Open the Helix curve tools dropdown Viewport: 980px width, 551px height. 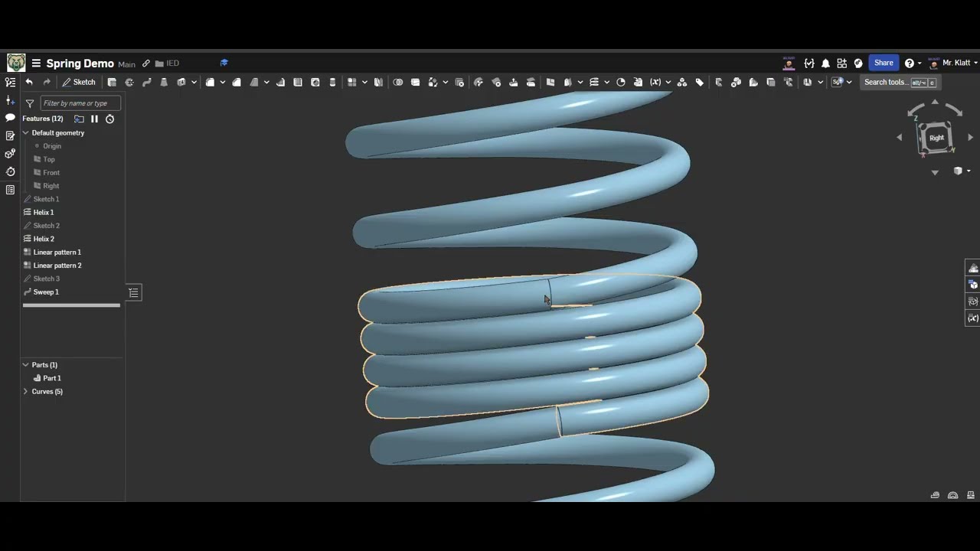(x=606, y=82)
